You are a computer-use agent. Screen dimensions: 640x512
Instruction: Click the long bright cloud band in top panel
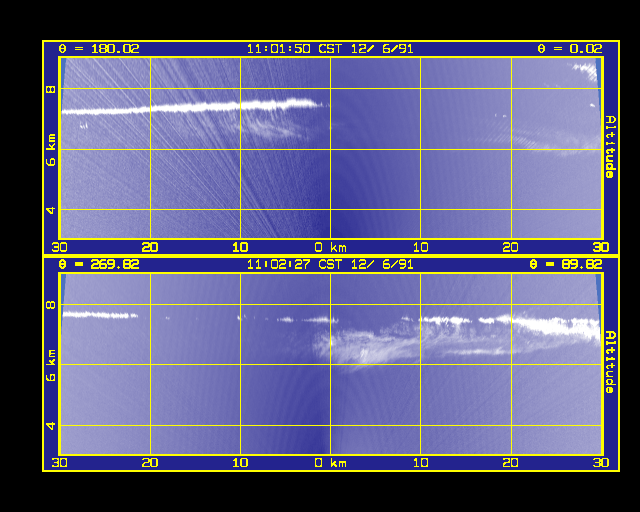click(192, 107)
